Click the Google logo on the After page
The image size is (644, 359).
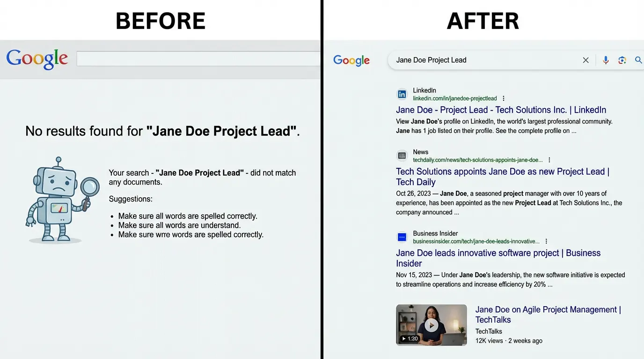(351, 60)
